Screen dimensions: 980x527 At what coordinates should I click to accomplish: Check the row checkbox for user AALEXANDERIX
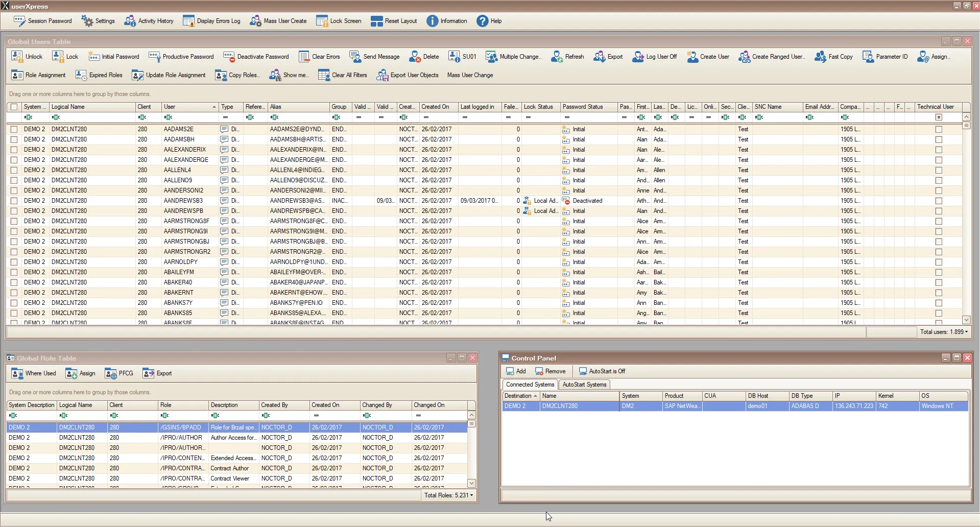point(14,150)
